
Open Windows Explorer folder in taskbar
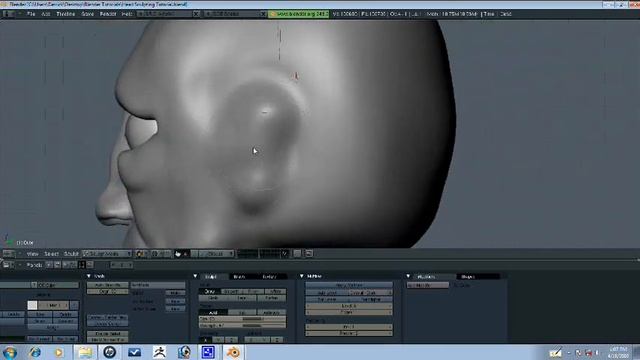pos(85,352)
